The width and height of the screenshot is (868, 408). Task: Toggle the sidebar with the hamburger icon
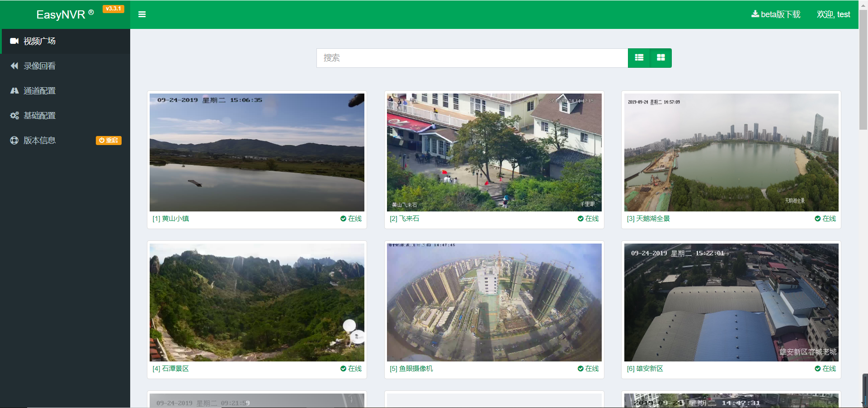(142, 14)
